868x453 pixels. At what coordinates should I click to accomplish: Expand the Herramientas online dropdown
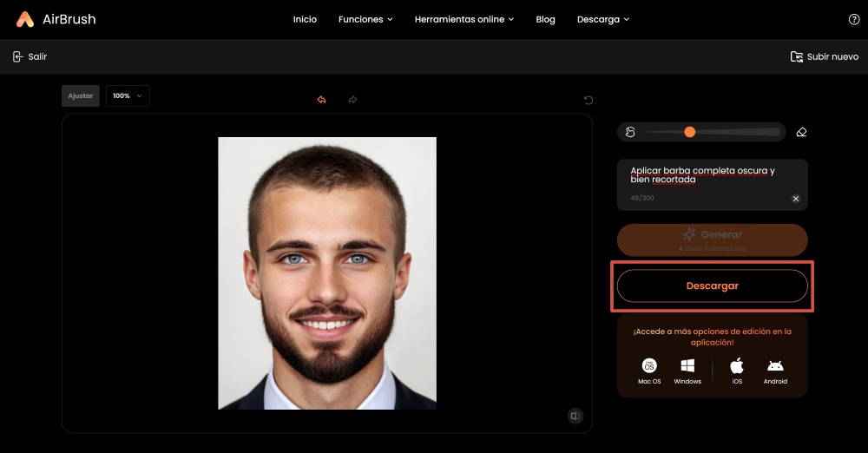[464, 19]
